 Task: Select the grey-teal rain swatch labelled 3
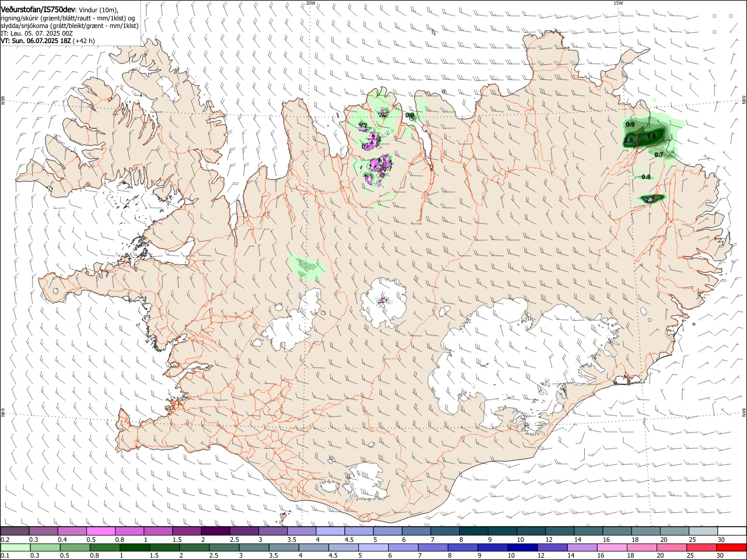click(x=254, y=547)
